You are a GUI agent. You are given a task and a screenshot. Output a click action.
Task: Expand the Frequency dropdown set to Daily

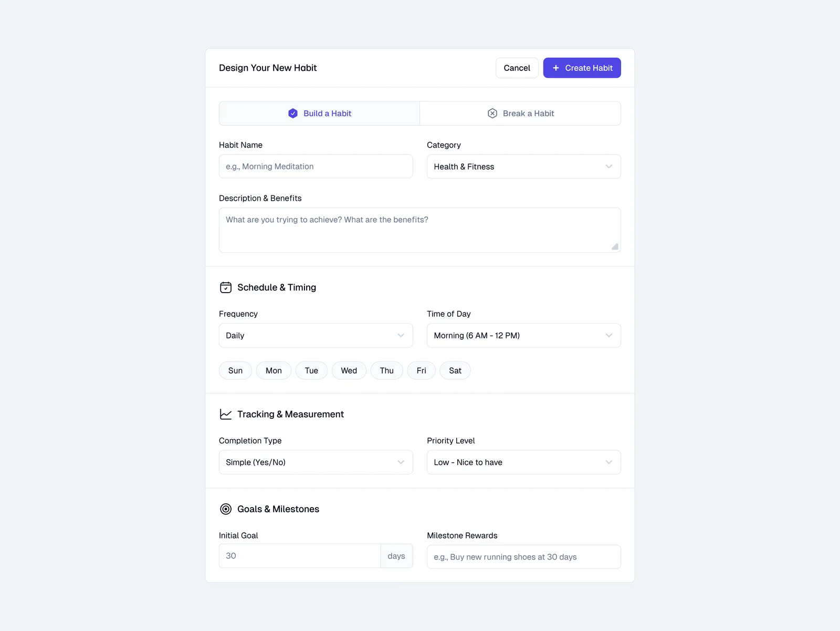pos(316,336)
